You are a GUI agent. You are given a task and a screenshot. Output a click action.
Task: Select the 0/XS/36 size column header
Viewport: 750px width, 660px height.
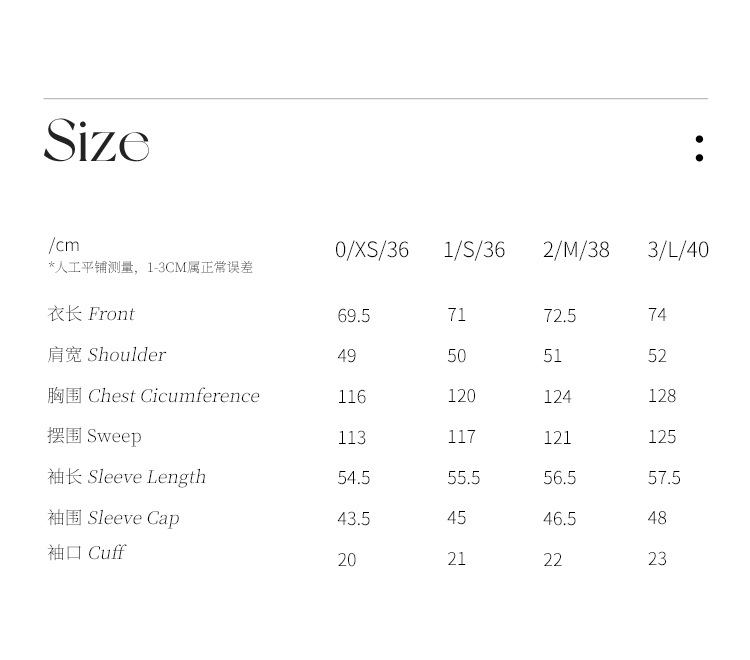372,250
